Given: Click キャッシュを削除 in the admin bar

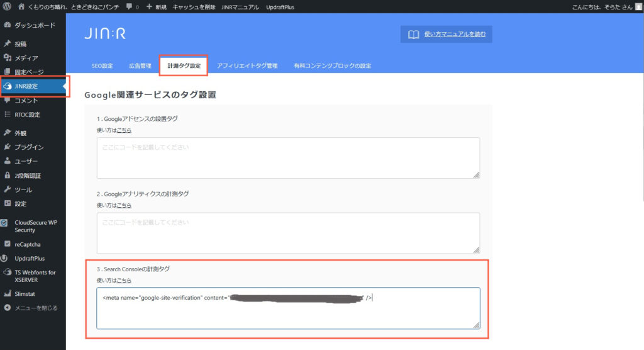Looking at the screenshot, I should [x=195, y=6].
